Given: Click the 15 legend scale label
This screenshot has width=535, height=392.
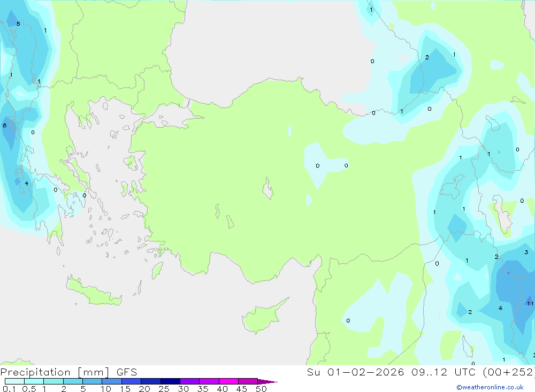Looking at the screenshot, I should (125, 389).
